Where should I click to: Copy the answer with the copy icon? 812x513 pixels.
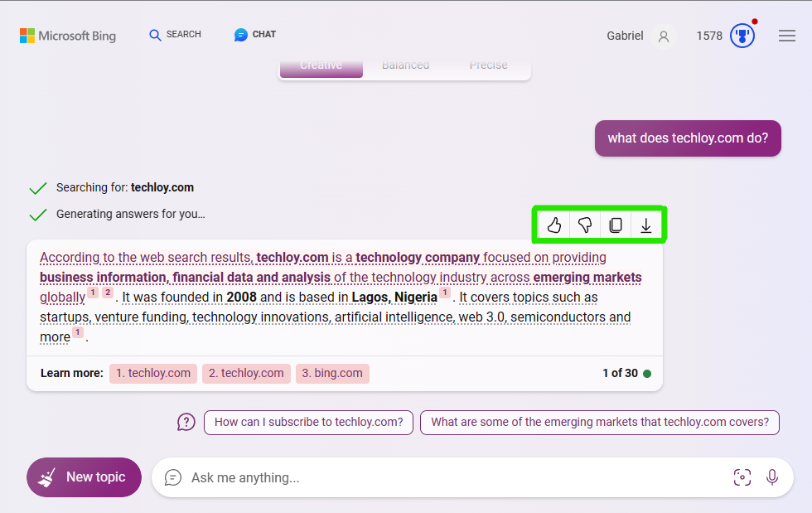pos(616,225)
